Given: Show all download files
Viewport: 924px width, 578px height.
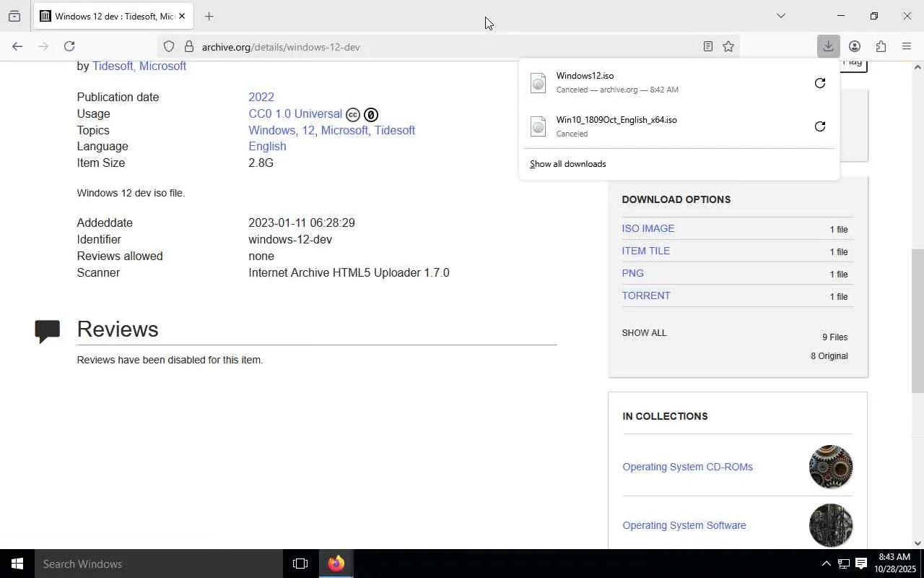Looking at the screenshot, I should (645, 333).
